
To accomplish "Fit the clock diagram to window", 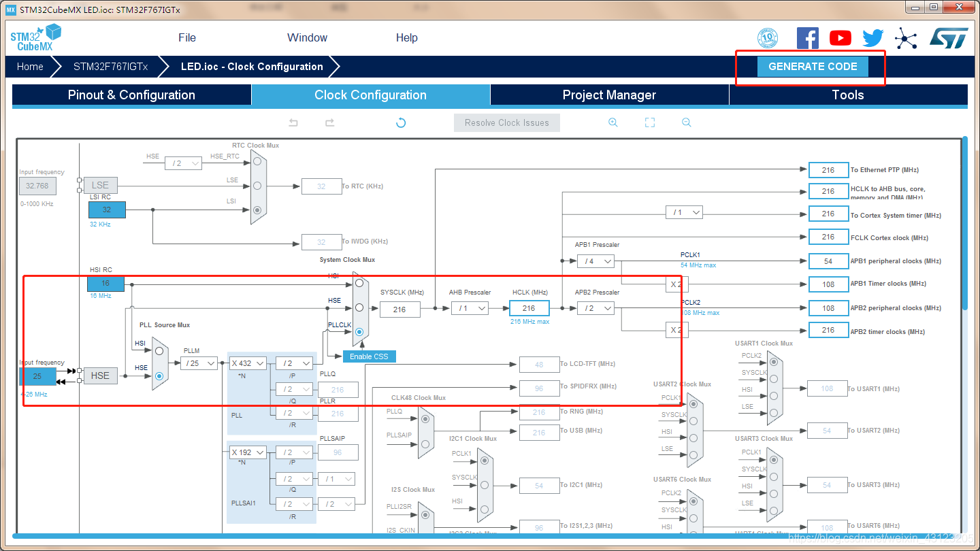I will pos(650,122).
